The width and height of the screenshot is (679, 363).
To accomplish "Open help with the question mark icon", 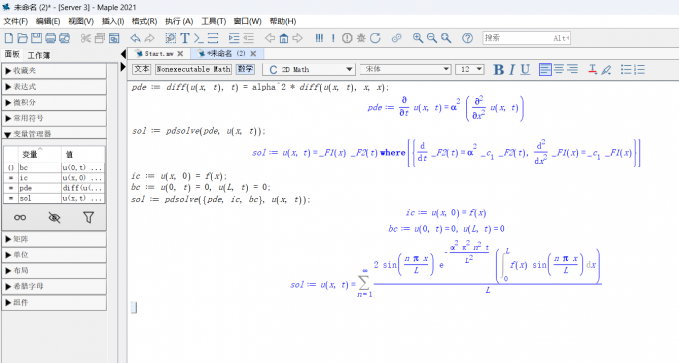I will [x=467, y=38].
